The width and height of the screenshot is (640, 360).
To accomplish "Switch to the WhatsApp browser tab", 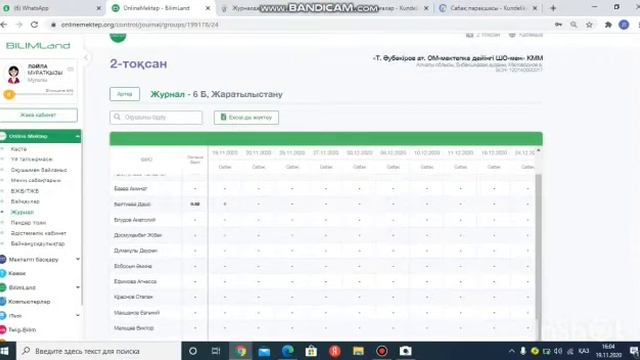I will pos(51,8).
